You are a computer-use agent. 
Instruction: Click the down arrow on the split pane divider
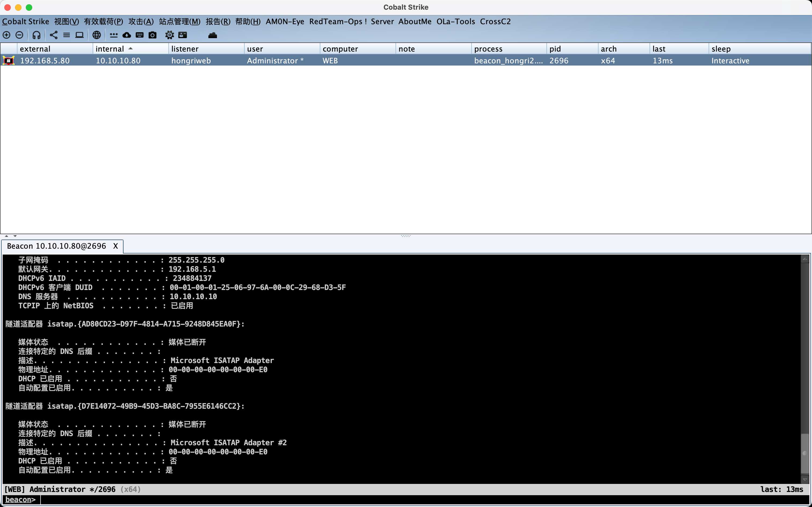click(x=15, y=236)
